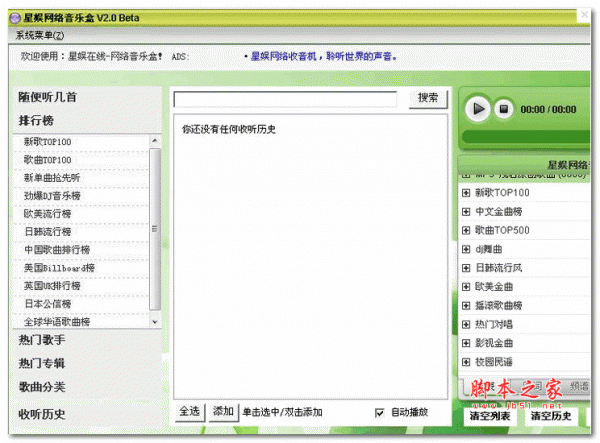The width and height of the screenshot is (600, 443).
Task: Expand the 影视金曲 tree node
Action: pos(466,343)
